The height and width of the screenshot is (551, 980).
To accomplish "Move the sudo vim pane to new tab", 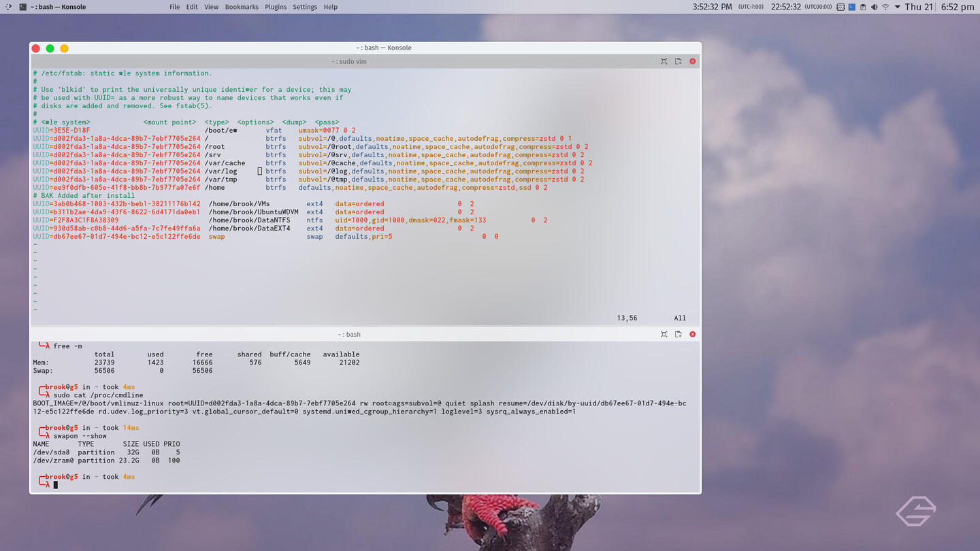I will point(678,61).
